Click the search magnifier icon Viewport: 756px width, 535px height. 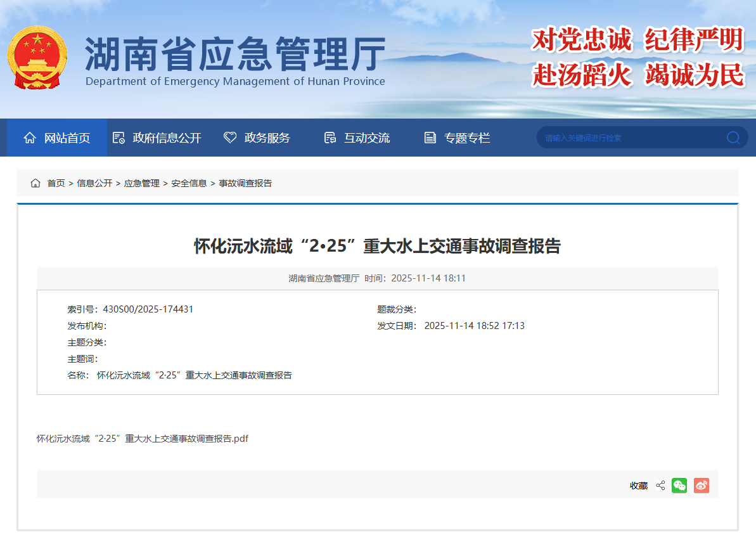733,138
